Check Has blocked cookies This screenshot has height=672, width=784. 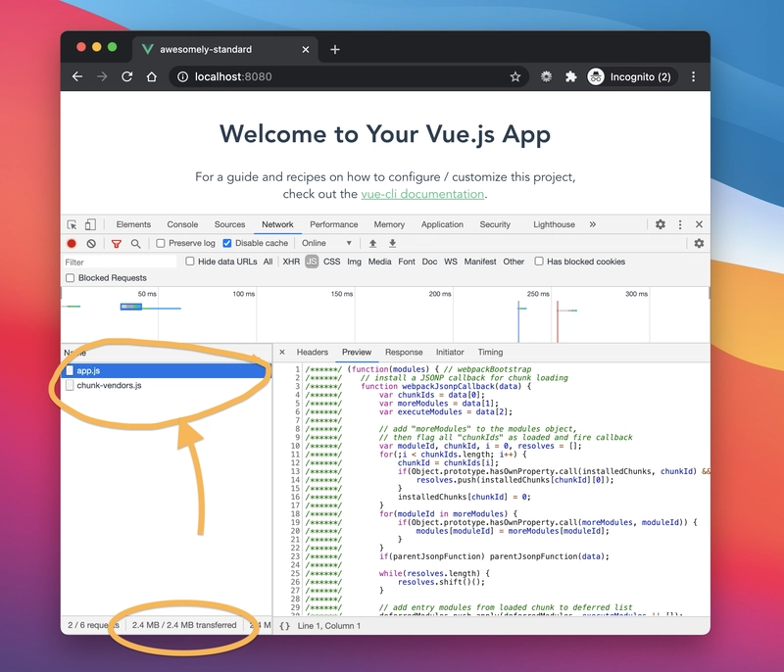pos(538,262)
